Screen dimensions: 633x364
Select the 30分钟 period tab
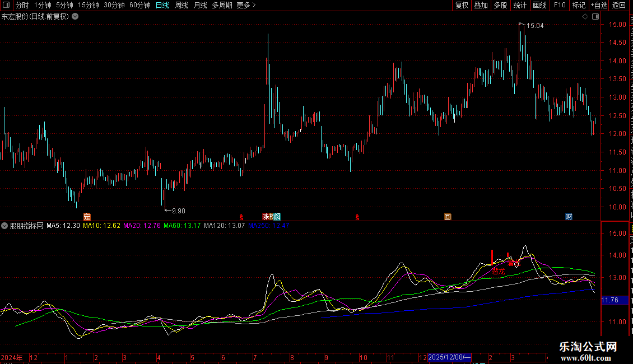click(114, 5)
